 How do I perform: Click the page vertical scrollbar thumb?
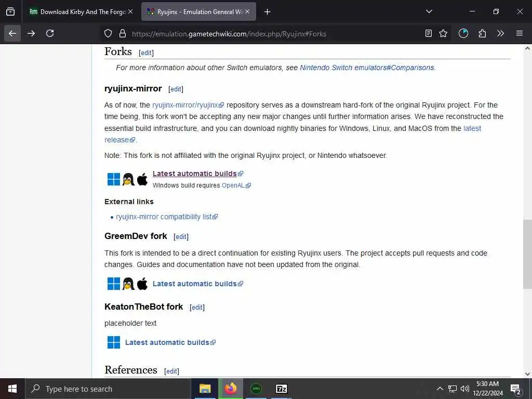tap(527, 254)
